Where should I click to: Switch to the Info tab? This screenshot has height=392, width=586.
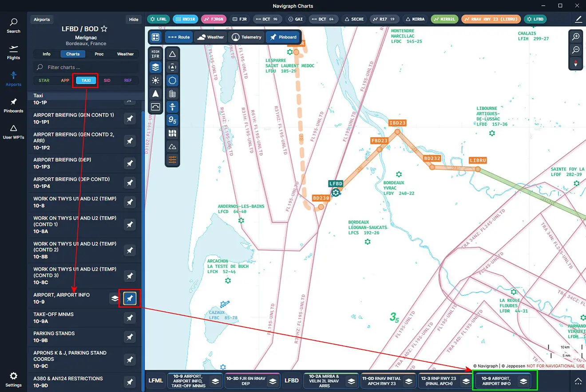click(47, 54)
